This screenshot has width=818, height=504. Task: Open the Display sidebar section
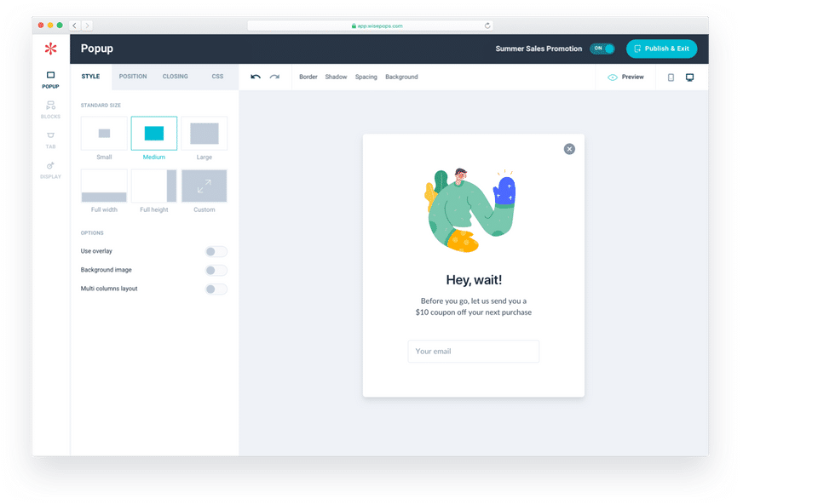(x=50, y=170)
